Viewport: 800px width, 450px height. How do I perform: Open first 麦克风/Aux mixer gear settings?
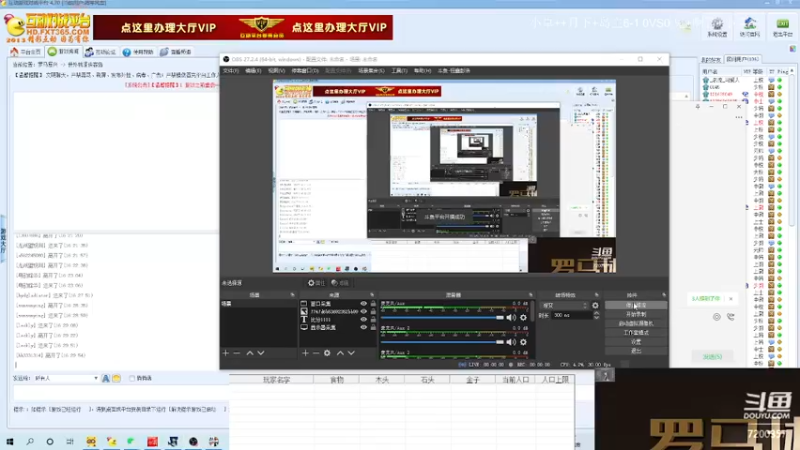click(x=523, y=317)
